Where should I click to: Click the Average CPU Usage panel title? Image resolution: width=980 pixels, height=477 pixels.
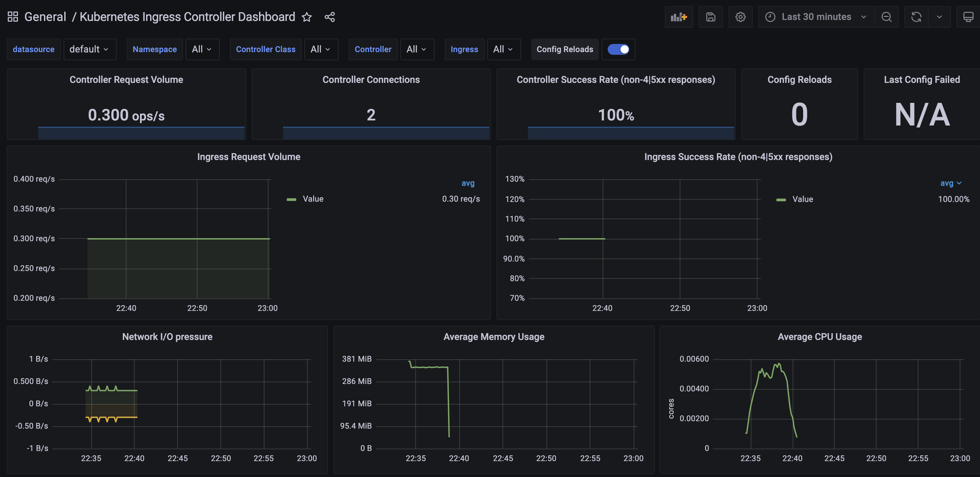tap(819, 337)
